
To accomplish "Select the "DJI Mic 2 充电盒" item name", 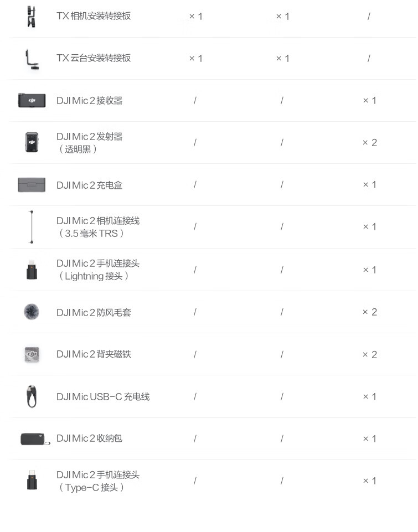I will [90, 185].
